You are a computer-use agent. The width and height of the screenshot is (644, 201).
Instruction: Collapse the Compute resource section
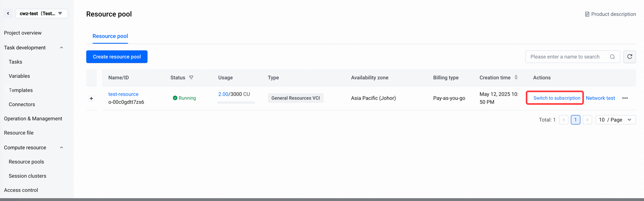coord(61,148)
